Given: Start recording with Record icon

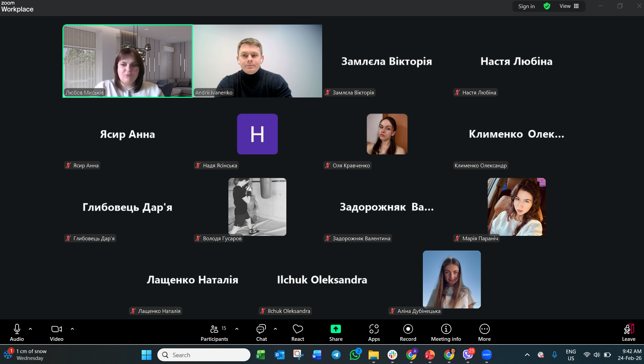Looking at the screenshot, I should [408, 332].
